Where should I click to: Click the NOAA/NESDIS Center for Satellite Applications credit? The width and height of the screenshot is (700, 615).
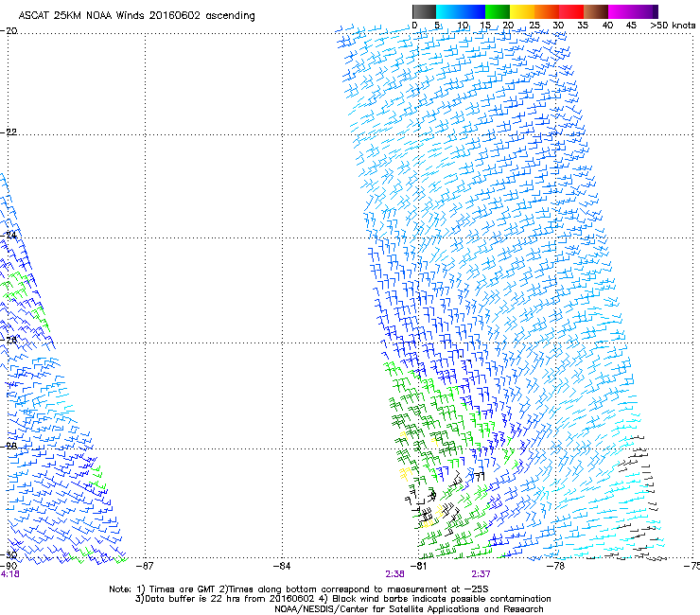409,609
